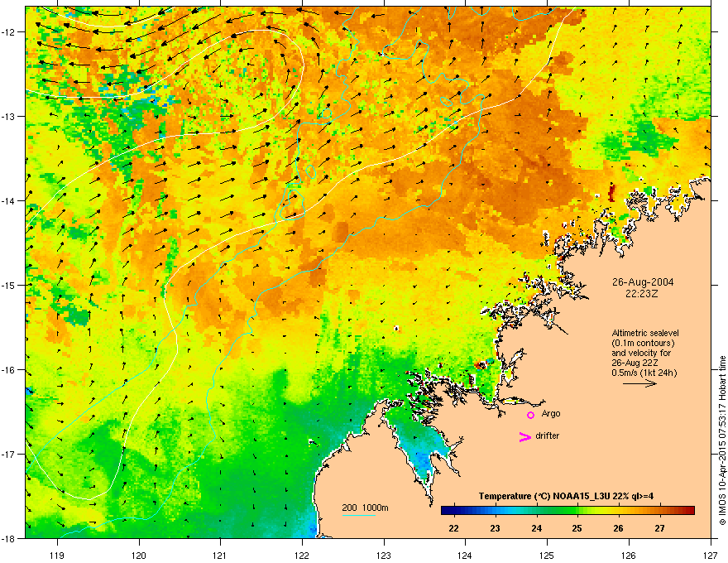
Task: Click longitude axis label '124'
Action: (x=465, y=555)
